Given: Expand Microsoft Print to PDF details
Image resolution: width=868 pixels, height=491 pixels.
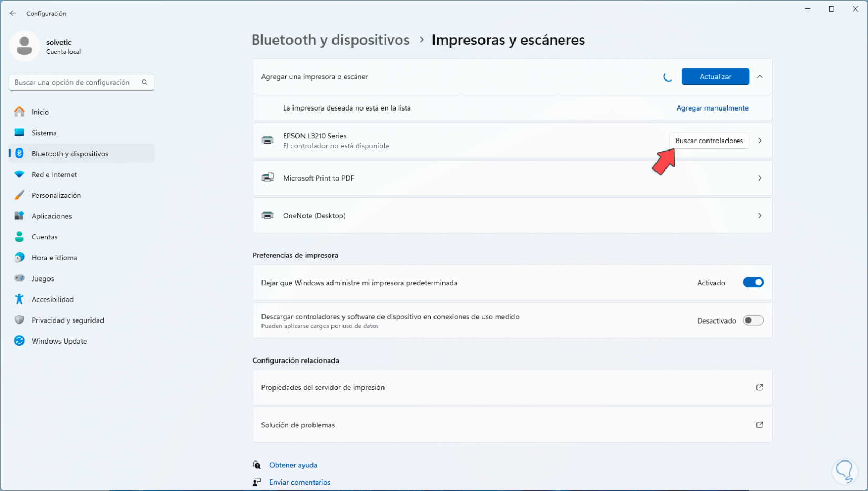Looking at the screenshot, I should (x=760, y=178).
